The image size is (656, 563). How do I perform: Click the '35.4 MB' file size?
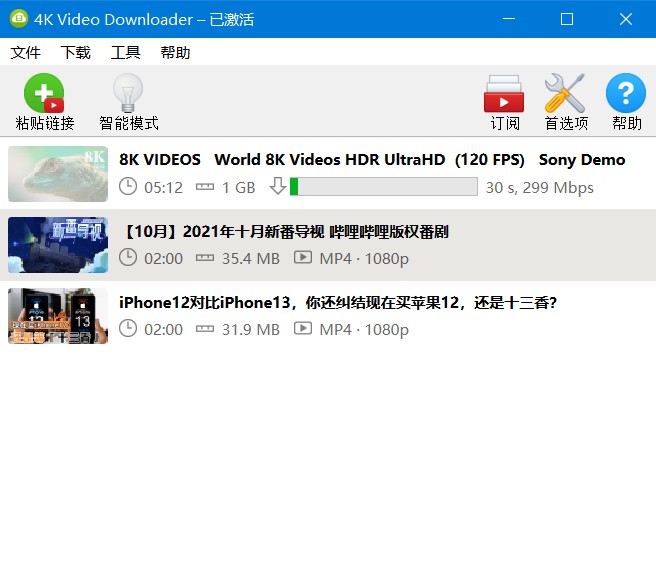[x=251, y=258]
